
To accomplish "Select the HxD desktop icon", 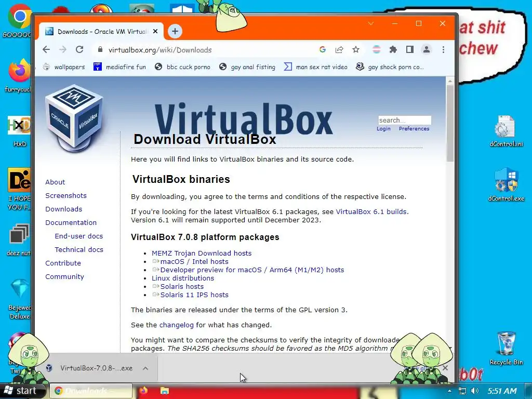I will pyautogui.click(x=19, y=131).
